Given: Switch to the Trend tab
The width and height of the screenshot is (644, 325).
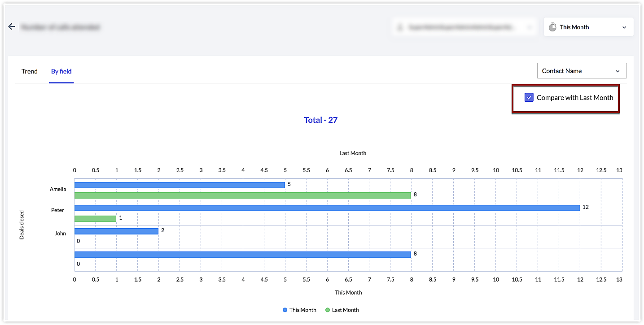Looking at the screenshot, I should (x=30, y=71).
